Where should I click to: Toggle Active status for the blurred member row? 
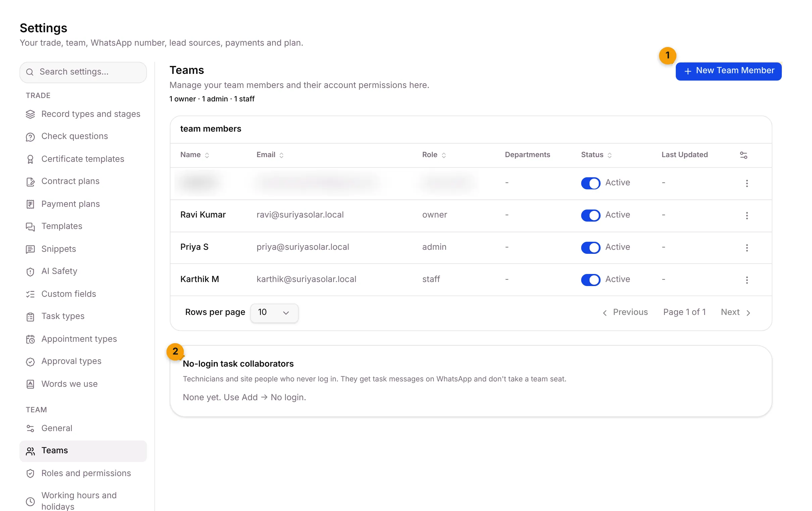coord(591,183)
